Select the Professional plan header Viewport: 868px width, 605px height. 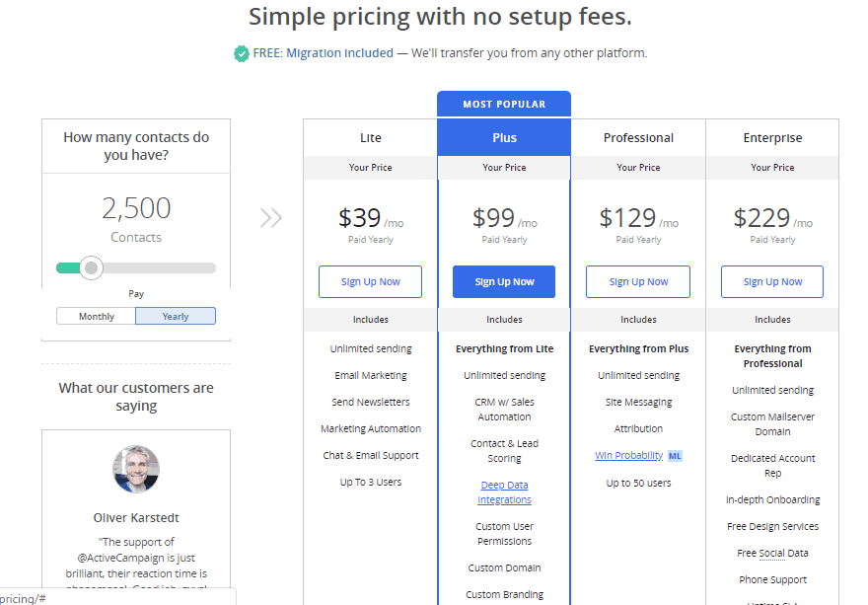click(638, 138)
